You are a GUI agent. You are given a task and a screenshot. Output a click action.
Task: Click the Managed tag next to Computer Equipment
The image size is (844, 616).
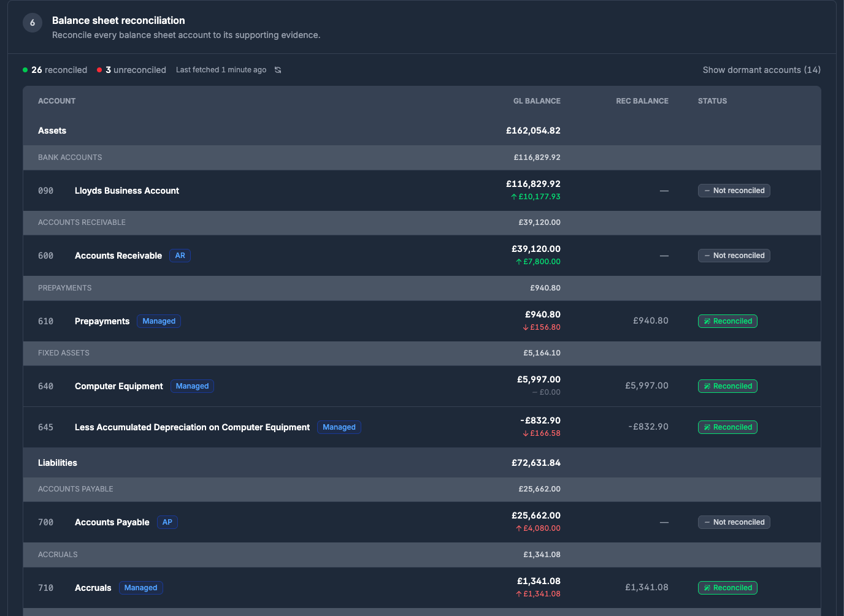192,386
